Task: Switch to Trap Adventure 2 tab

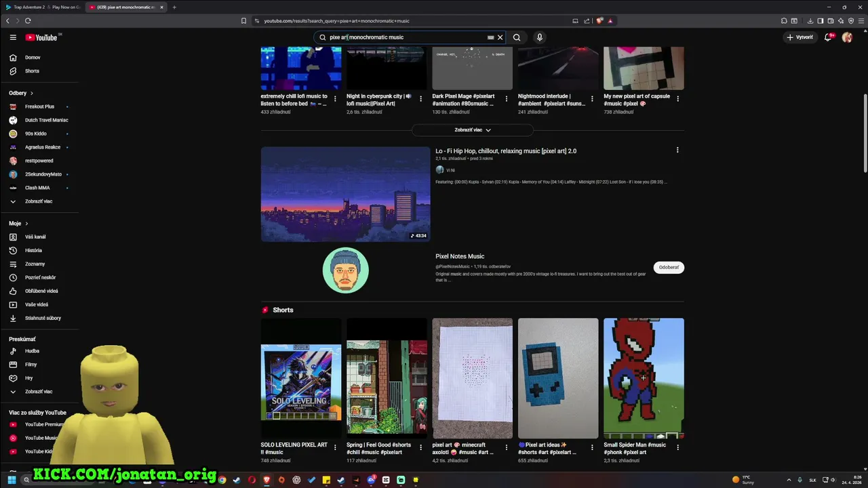Action: [x=43, y=7]
